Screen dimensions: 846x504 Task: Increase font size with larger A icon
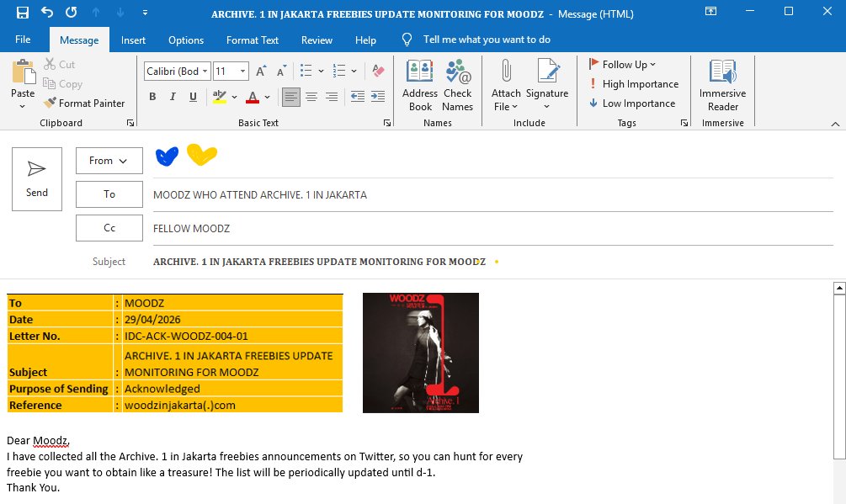(x=261, y=72)
